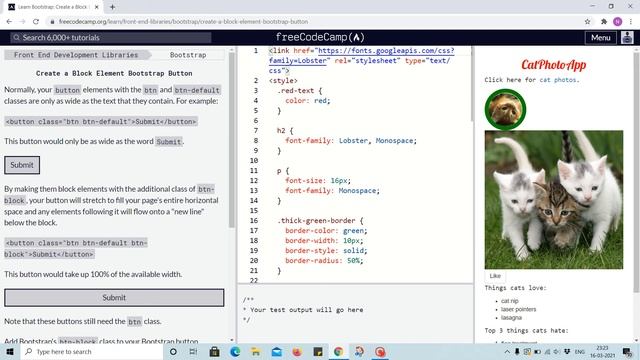Open Sticky Notes from taskbar
Image resolution: width=640 pixels, height=360 pixels.
[318, 351]
